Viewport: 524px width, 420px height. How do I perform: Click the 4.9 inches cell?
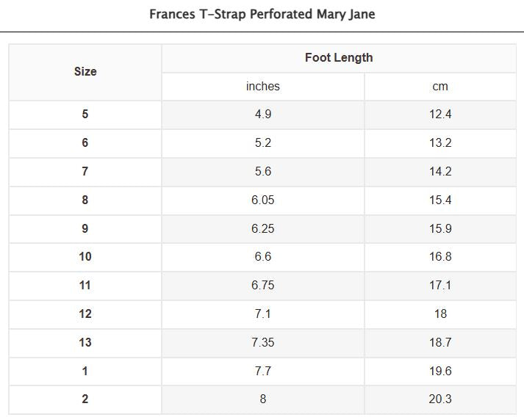[263, 115]
